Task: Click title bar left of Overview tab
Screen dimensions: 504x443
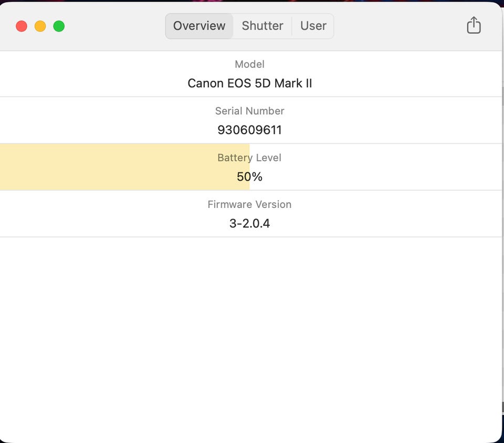Action: 115,26
